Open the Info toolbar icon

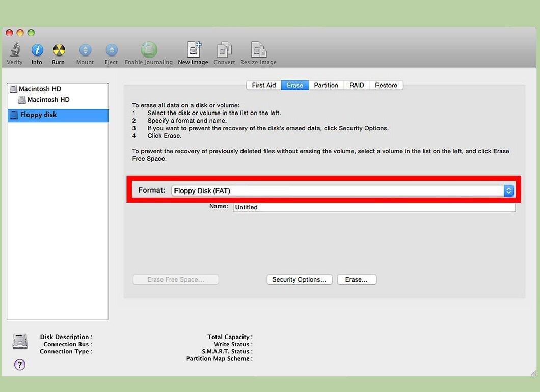click(37, 50)
